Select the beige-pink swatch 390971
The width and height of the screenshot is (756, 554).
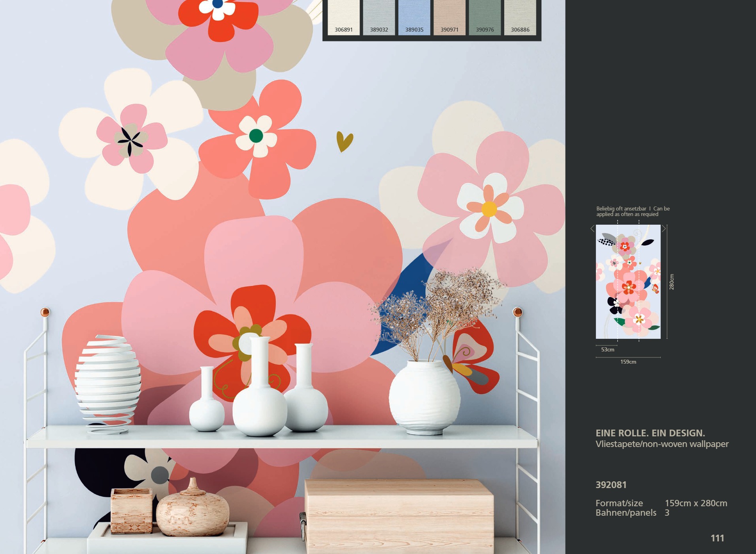point(449,17)
